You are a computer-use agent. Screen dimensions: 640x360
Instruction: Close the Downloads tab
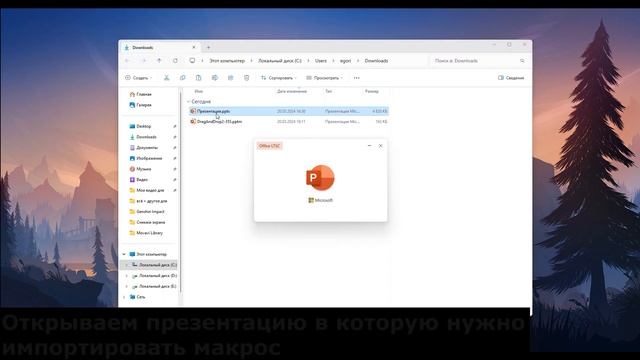click(194, 47)
